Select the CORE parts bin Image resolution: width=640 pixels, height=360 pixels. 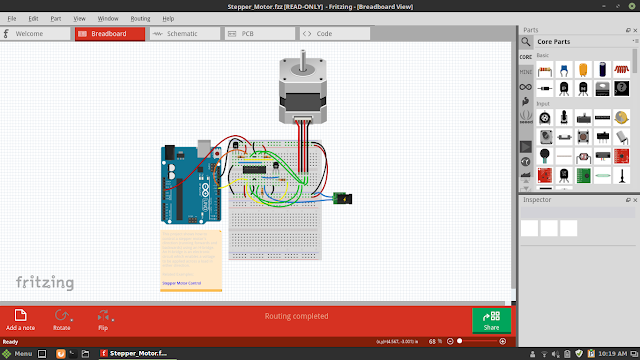(526, 57)
